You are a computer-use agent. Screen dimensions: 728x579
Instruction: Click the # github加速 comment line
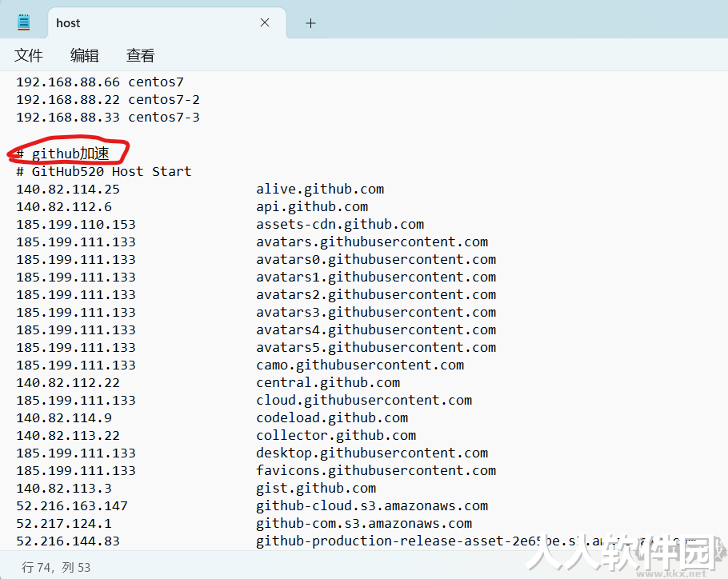pyautogui.click(x=62, y=153)
